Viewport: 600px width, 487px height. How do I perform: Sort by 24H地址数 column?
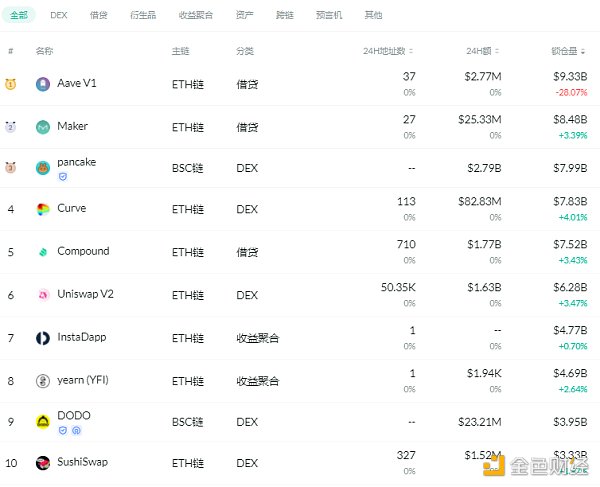(x=389, y=50)
